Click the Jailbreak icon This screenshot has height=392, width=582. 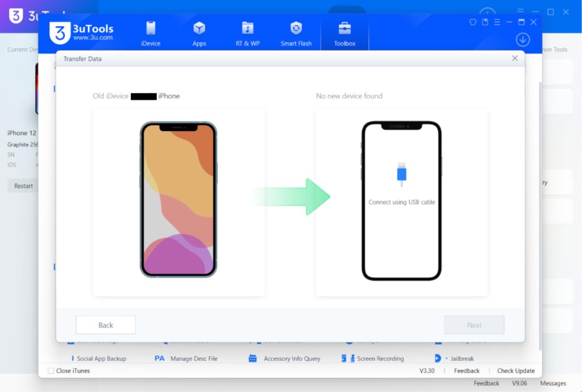(438, 358)
